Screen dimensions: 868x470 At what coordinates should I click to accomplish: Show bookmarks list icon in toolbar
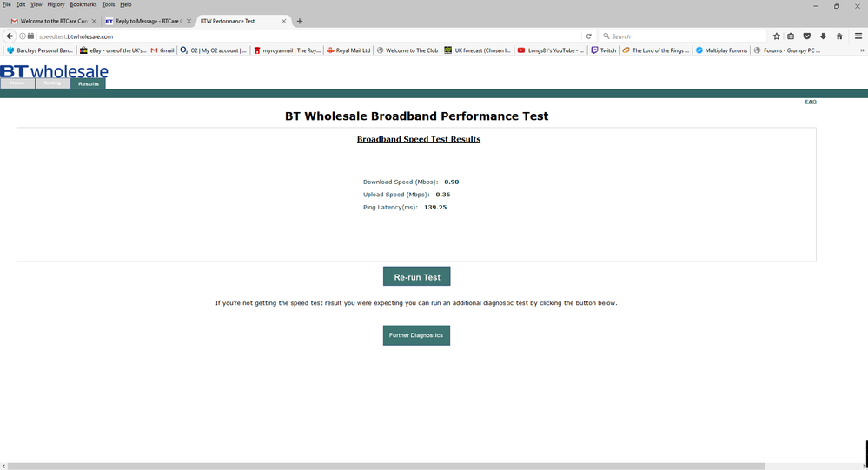[x=791, y=36]
